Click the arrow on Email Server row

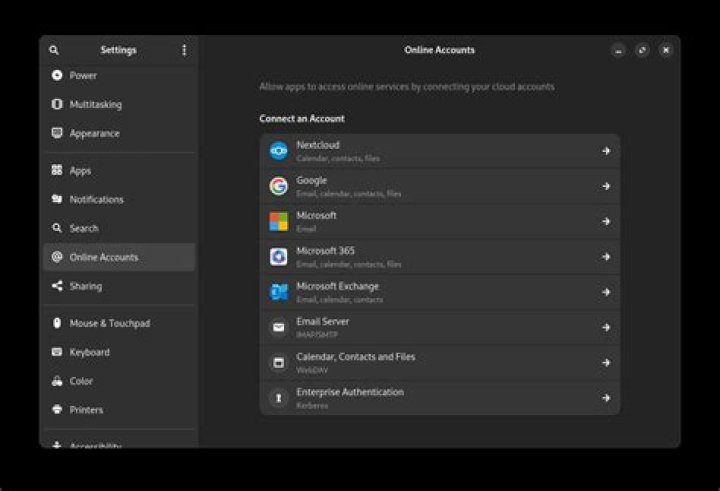tap(606, 327)
